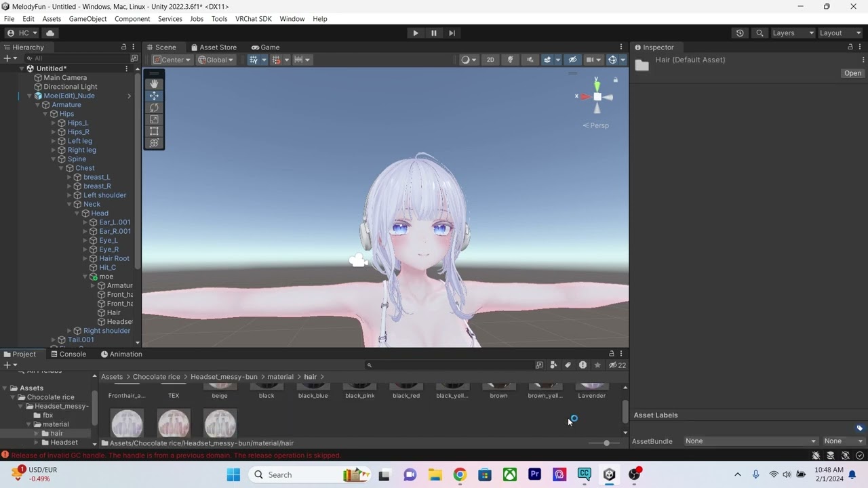Screen dimensions: 868x488
Task: Toggle scene audio mute
Action: coord(530,60)
